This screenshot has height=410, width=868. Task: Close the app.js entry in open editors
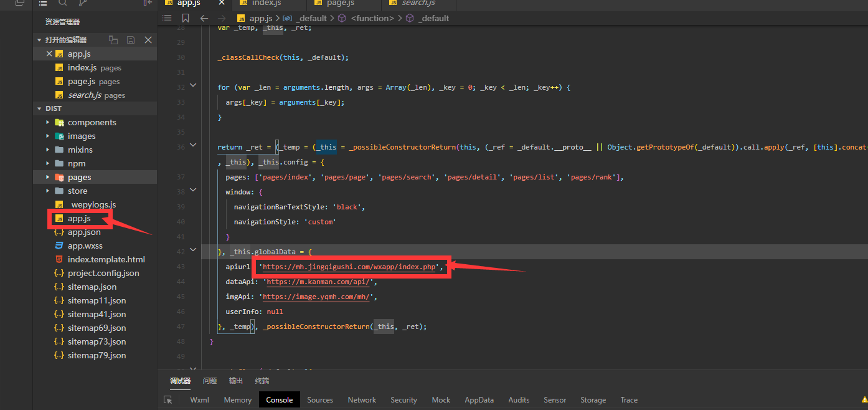[x=50, y=54]
